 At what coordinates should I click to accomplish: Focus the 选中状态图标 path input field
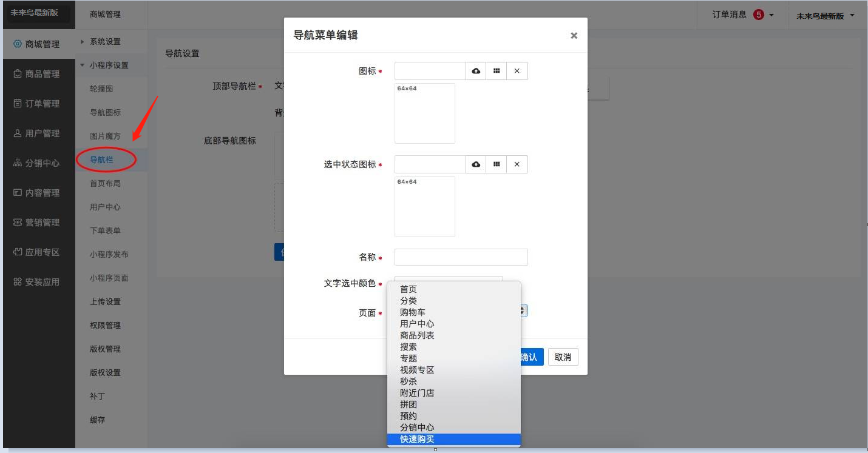tap(430, 164)
